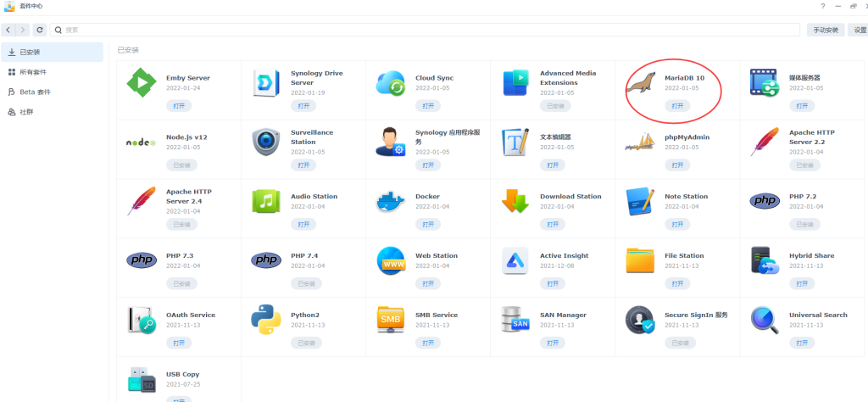This screenshot has height=402, width=868.
Task: Select the OAuth Service safe icon
Action: (x=142, y=320)
